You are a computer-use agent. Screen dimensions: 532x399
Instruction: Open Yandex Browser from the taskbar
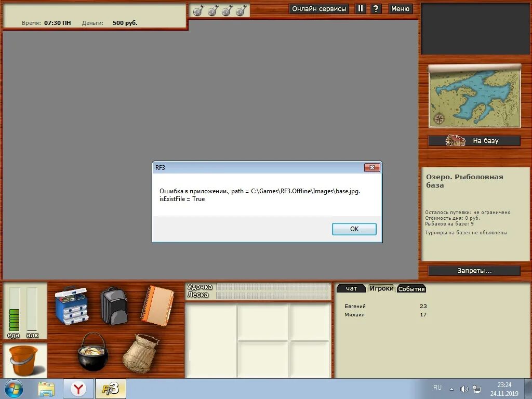pos(78,389)
